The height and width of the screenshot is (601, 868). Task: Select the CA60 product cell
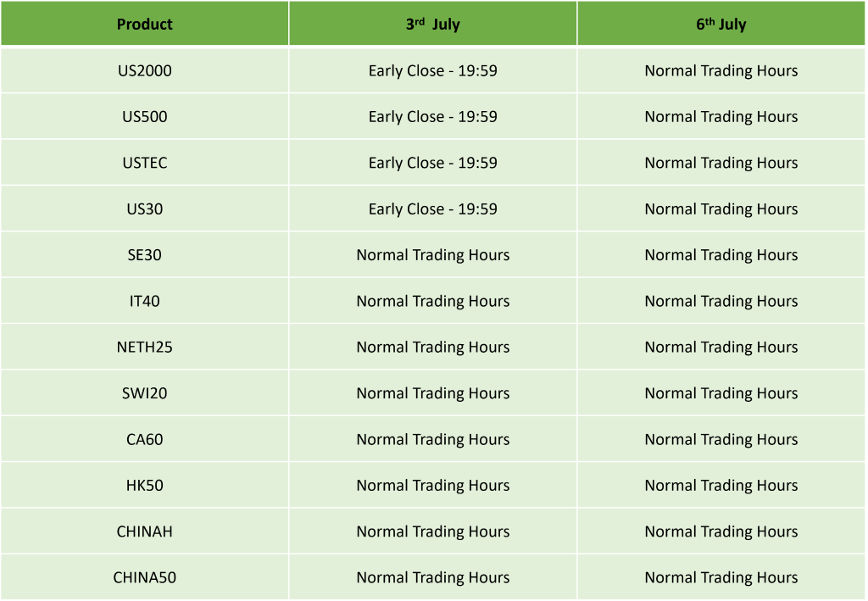(x=144, y=439)
